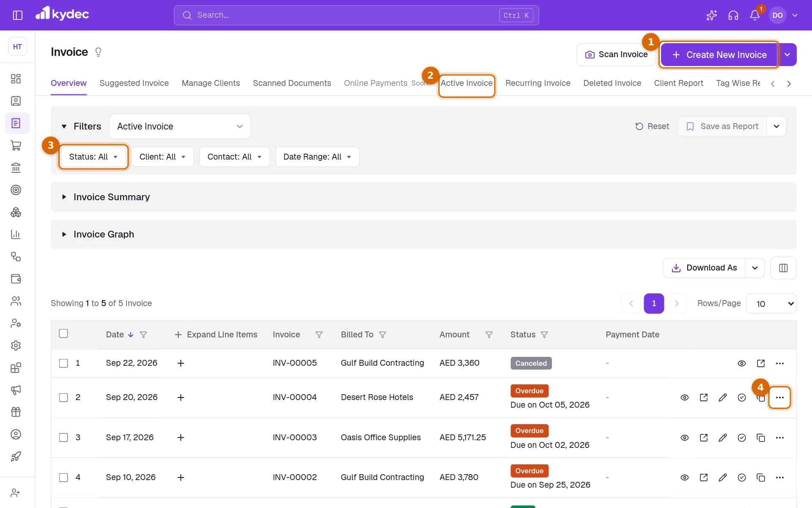Open Create New Invoice arrow menu
812x508 pixels.
tap(787, 55)
